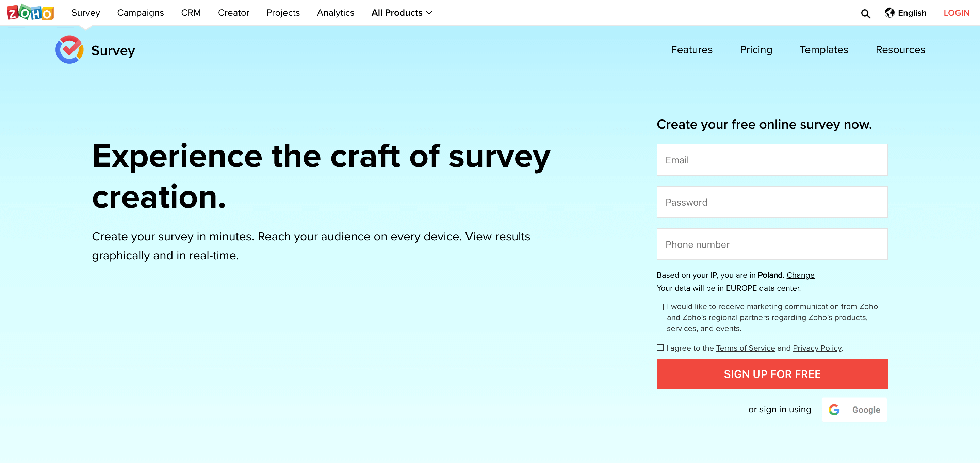Click the Zoho Survey checkmark logo
This screenshot has height=463, width=980.
(69, 50)
